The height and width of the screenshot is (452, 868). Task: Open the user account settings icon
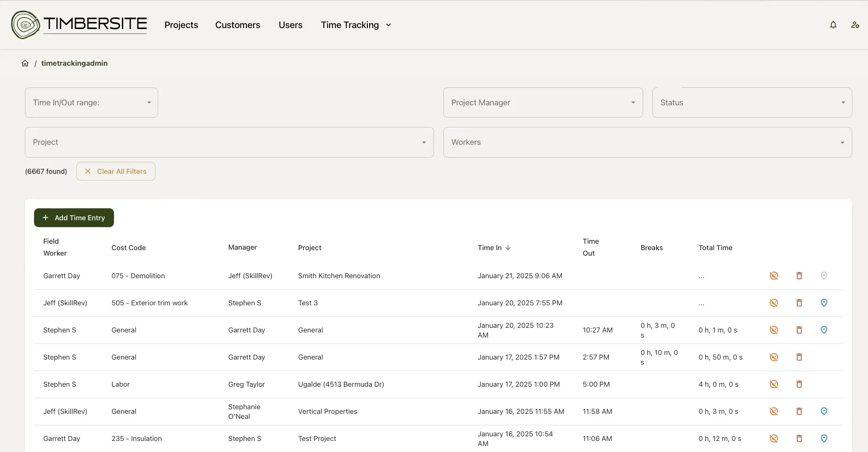[x=855, y=25]
